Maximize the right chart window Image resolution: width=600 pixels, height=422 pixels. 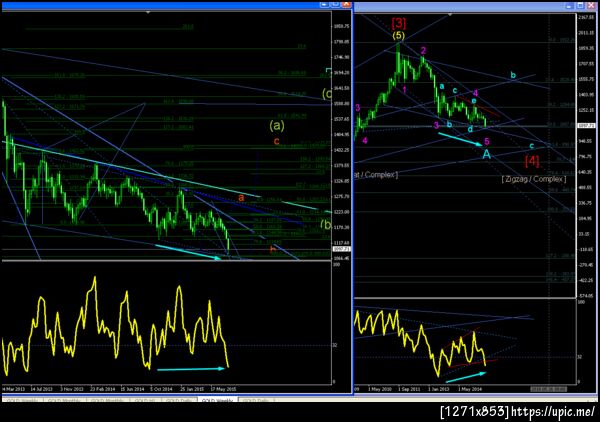coord(580,5)
